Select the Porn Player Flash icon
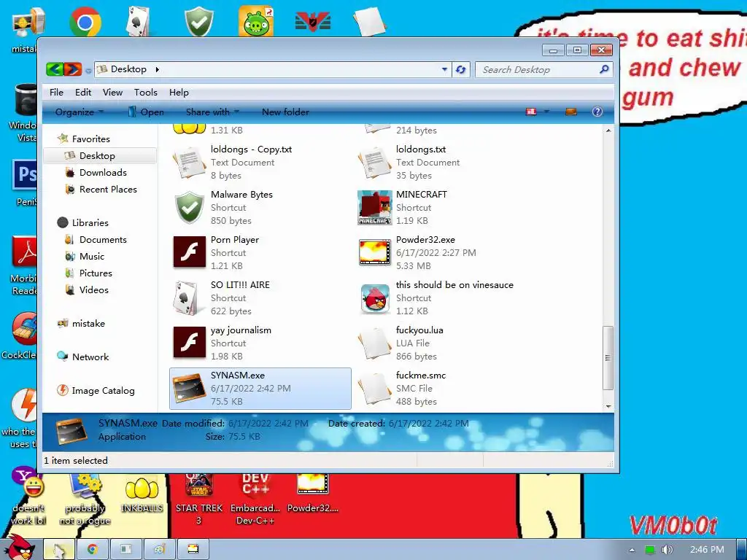The height and width of the screenshot is (560, 747). coord(189,252)
